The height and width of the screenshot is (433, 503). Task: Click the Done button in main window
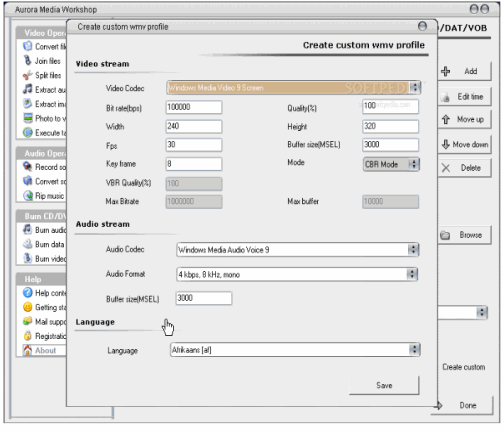coord(463,405)
